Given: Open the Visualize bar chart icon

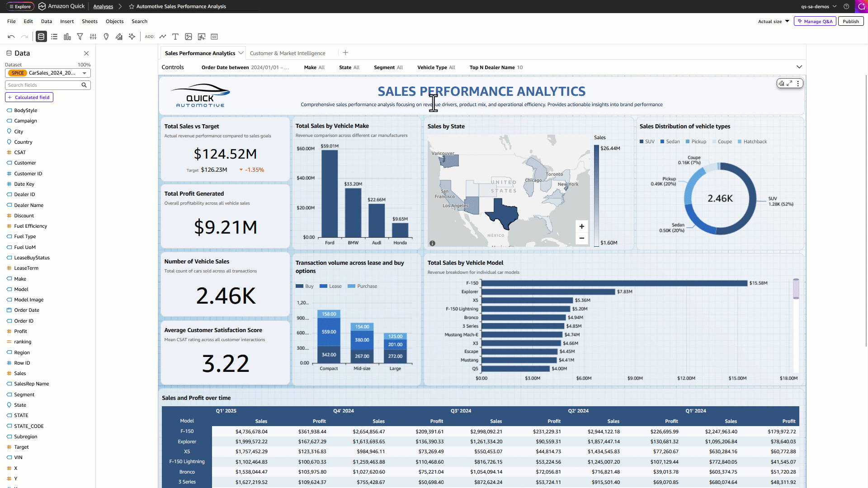Looking at the screenshot, I should pos(67,37).
